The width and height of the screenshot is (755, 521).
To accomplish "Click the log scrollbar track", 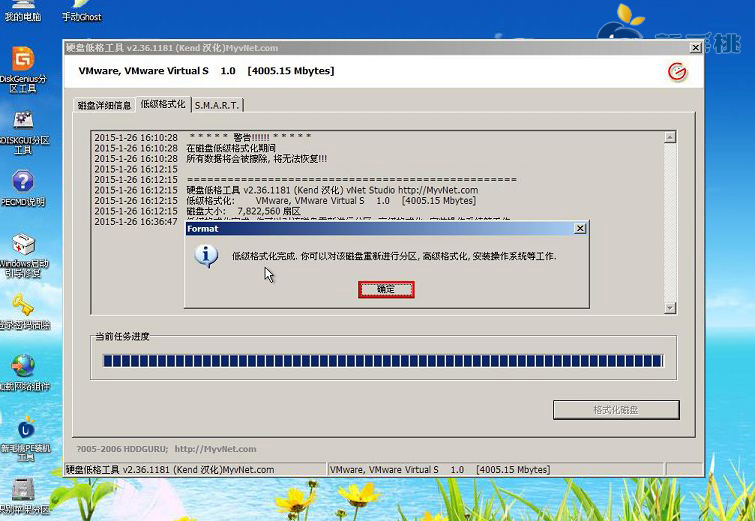I will (670, 222).
